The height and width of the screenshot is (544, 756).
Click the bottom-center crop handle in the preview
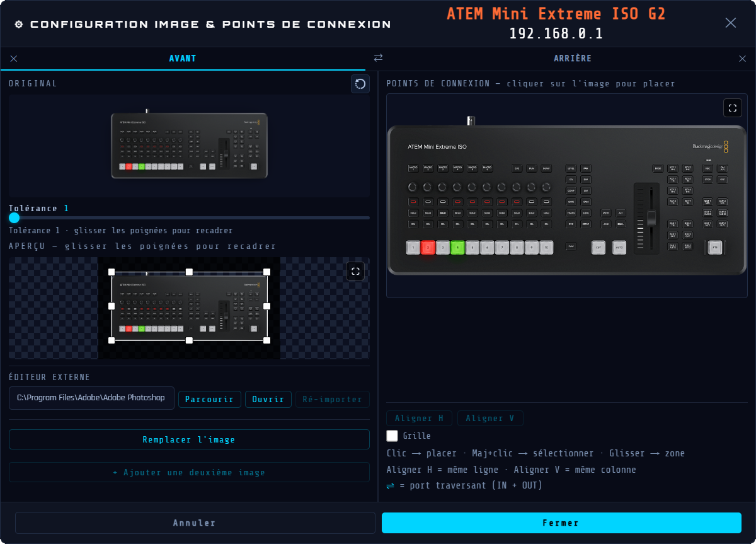point(189,340)
